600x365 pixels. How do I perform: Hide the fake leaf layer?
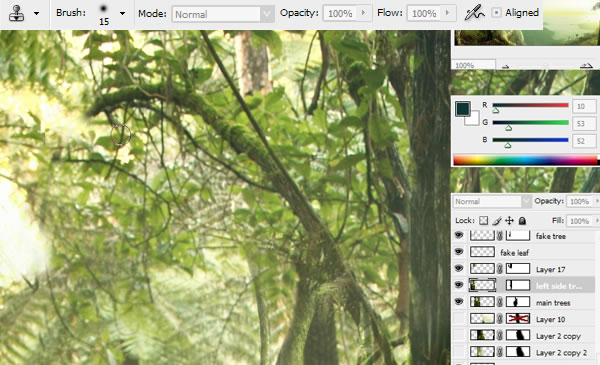459,251
